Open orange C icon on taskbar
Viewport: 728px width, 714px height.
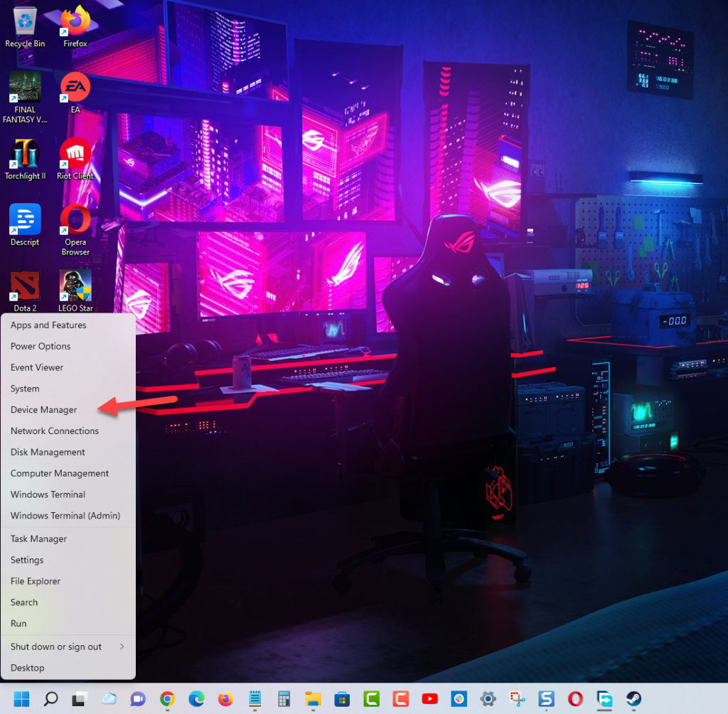tap(401, 698)
